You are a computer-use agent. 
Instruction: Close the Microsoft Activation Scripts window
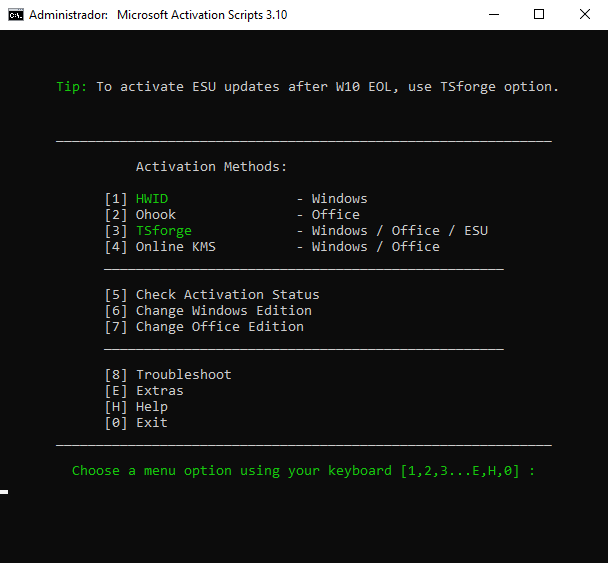tap(584, 15)
